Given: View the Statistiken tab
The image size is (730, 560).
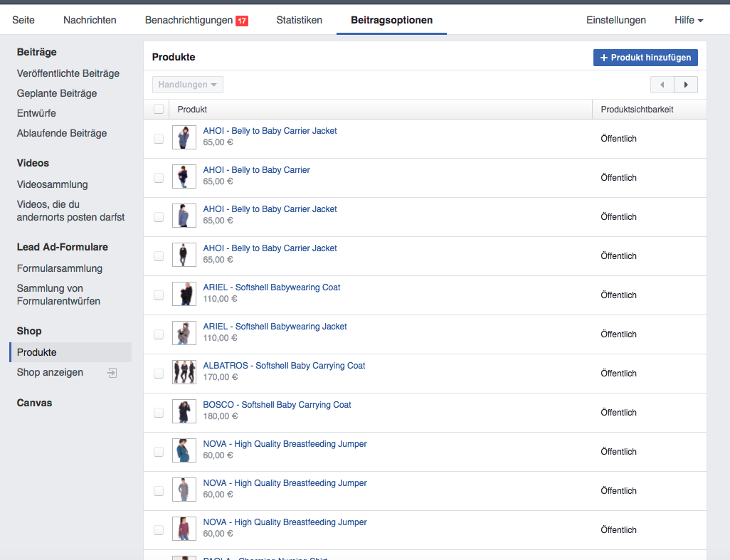Looking at the screenshot, I should click(x=300, y=20).
